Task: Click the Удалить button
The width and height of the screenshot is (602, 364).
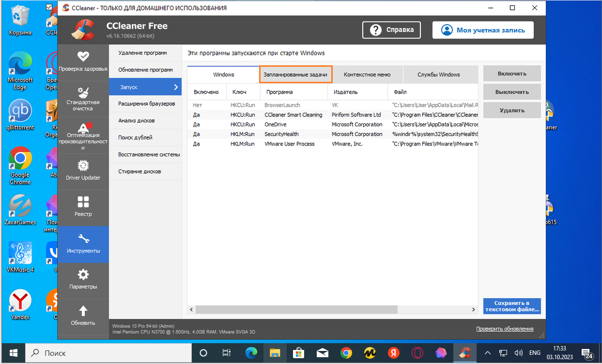Action: (x=512, y=110)
